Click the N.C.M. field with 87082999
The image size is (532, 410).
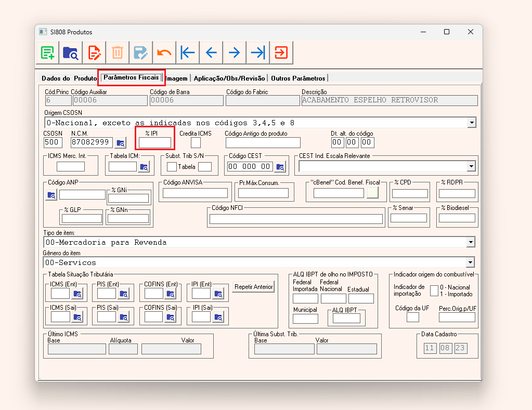point(92,142)
